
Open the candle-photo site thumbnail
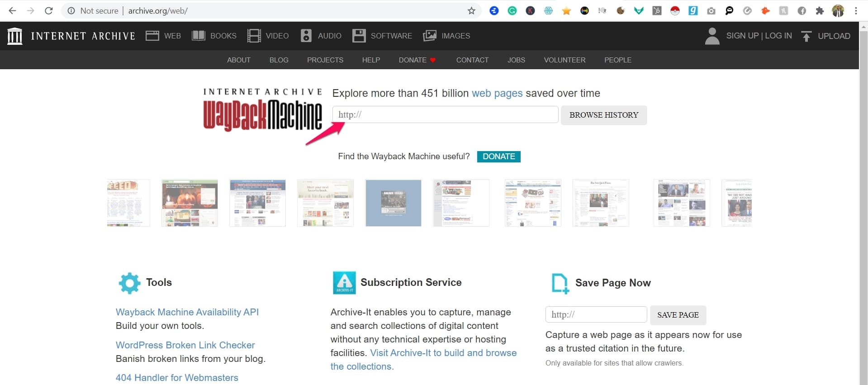[190, 203]
